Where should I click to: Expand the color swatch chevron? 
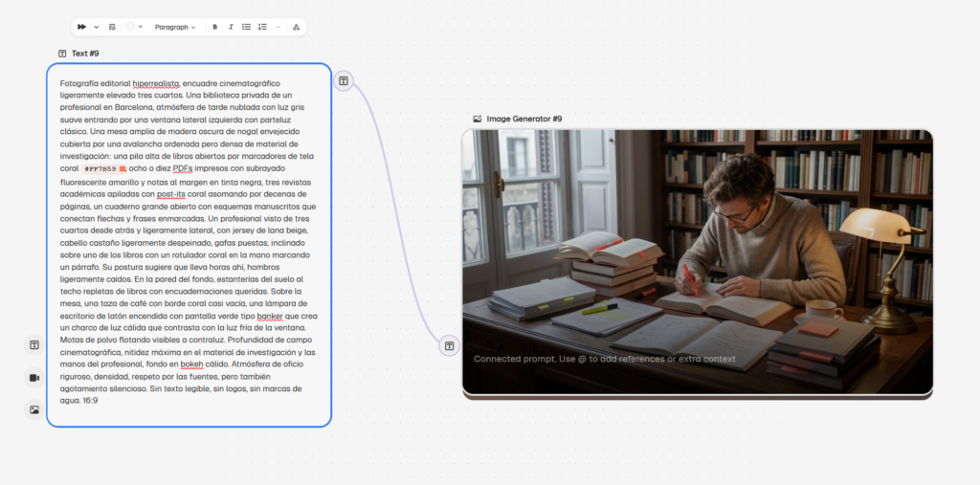tap(141, 27)
